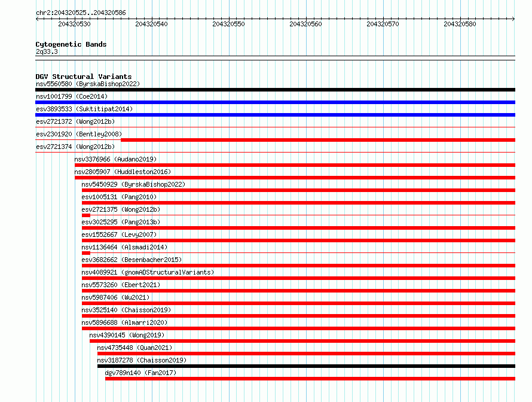Click ruler position 204320550
Viewport: 532px width, 402px height.
228,24
